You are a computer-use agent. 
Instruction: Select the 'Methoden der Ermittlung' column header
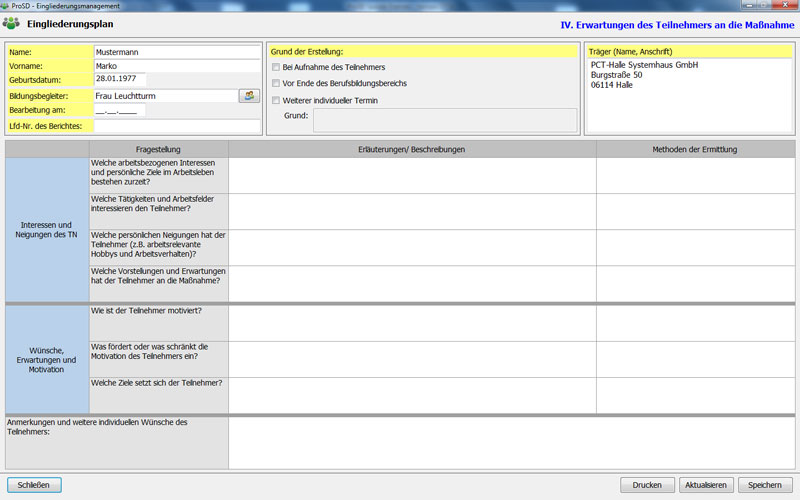tap(695, 149)
